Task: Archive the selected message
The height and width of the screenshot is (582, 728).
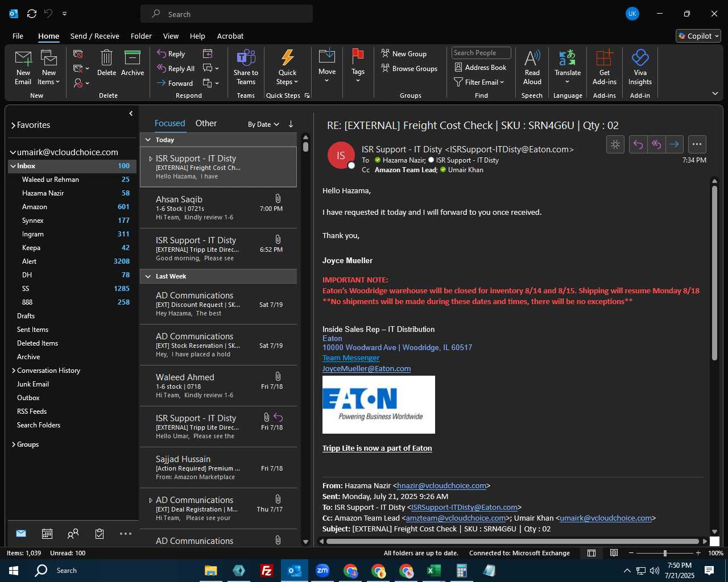Action: (133, 63)
